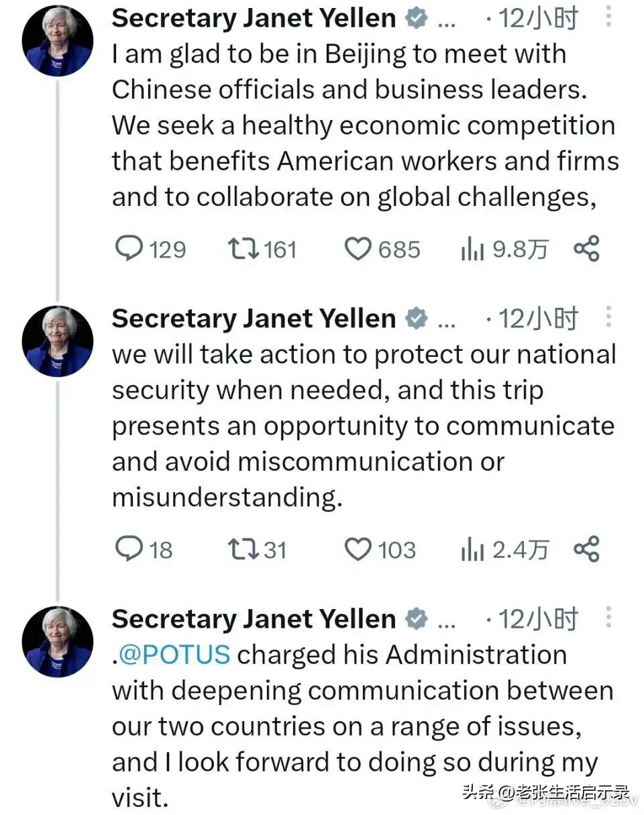644x815 pixels.
Task: Select the share icon on the last tweet
Action: click(x=587, y=549)
